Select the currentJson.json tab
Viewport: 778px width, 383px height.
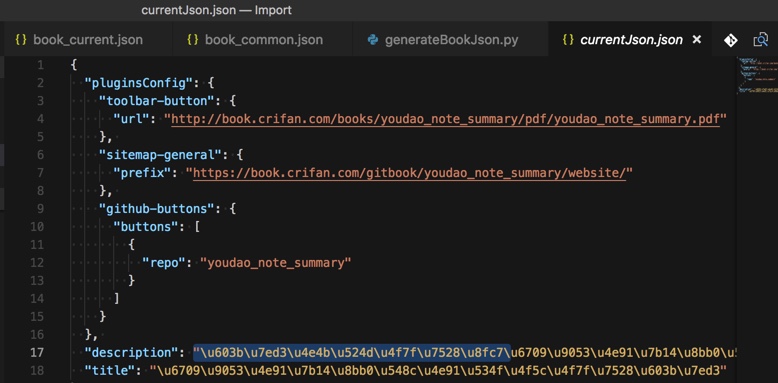(631, 39)
